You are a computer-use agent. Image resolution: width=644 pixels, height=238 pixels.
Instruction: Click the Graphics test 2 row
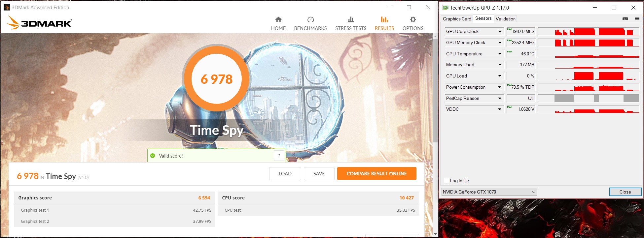(115, 222)
